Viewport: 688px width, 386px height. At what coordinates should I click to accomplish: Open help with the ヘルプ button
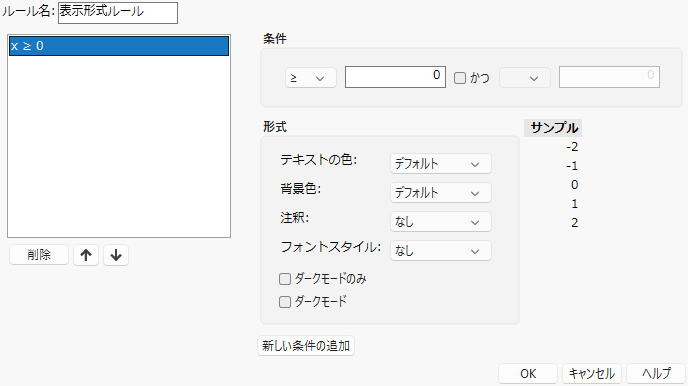pyautogui.click(x=656, y=374)
